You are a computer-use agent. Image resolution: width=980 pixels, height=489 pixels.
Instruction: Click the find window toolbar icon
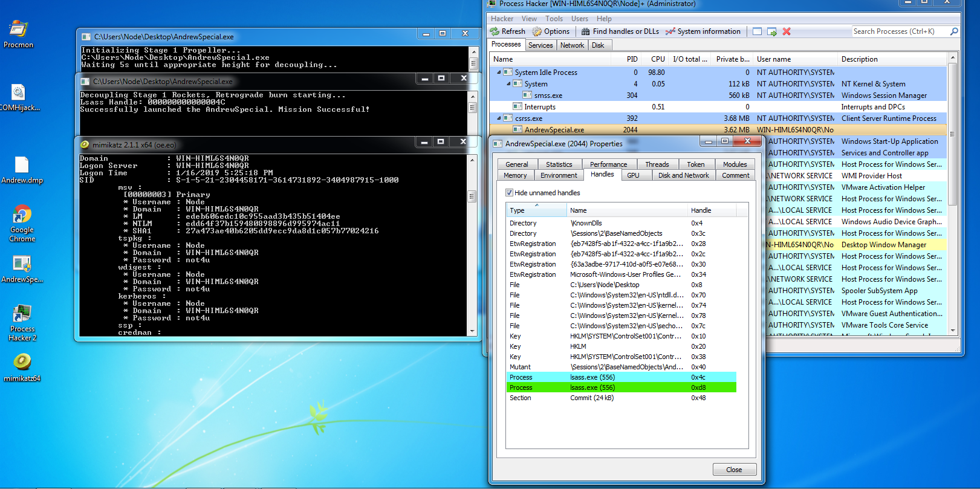coord(757,31)
